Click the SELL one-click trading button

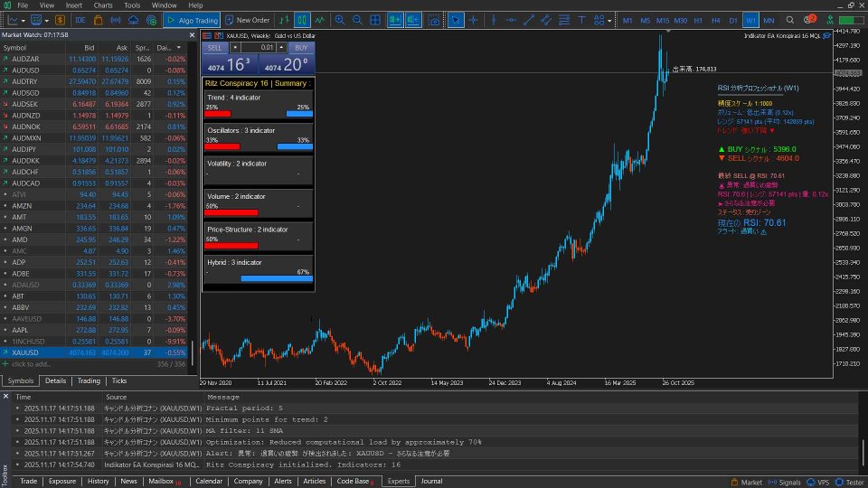coord(214,48)
